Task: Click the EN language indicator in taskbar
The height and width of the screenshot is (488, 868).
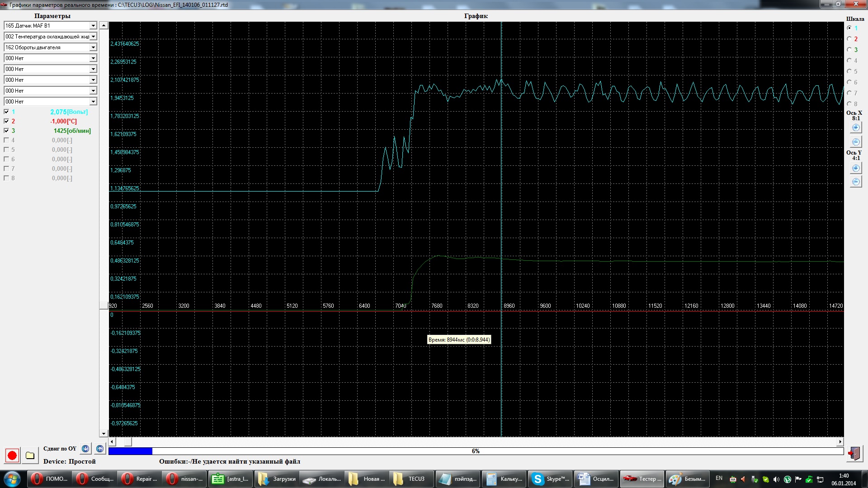Action: (719, 478)
